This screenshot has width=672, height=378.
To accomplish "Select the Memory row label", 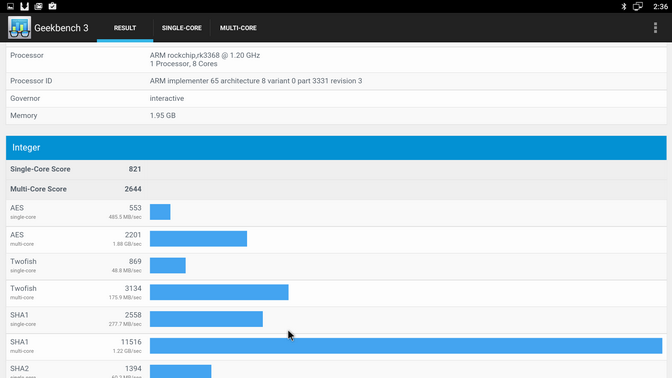I will coord(24,116).
